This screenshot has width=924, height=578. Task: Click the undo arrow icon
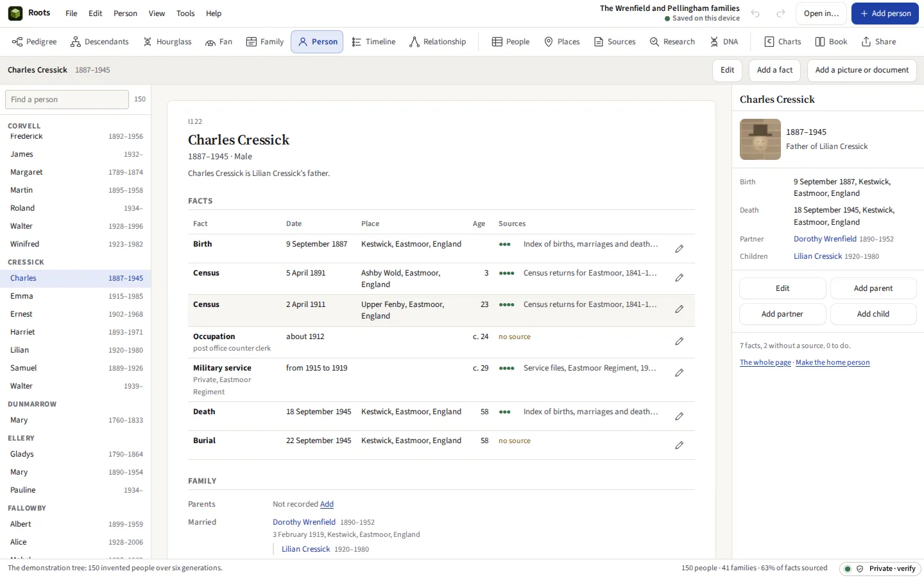click(x=755, y=13)
